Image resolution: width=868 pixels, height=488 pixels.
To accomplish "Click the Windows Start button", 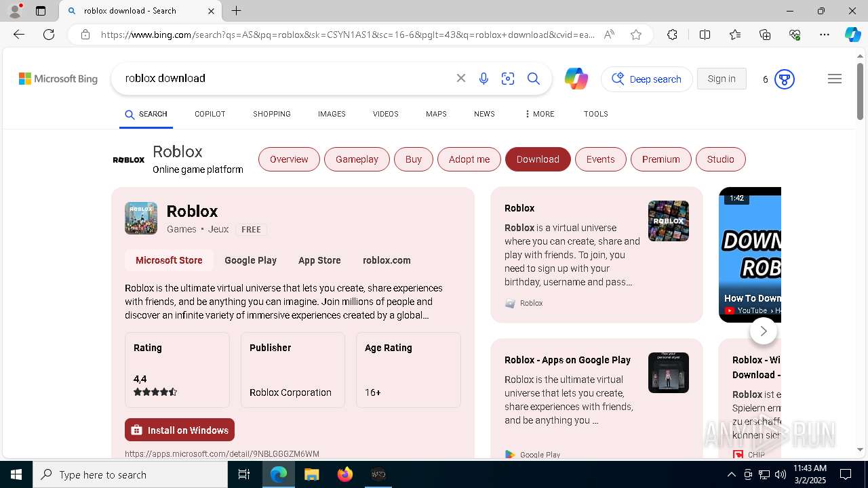I will 16,474.
